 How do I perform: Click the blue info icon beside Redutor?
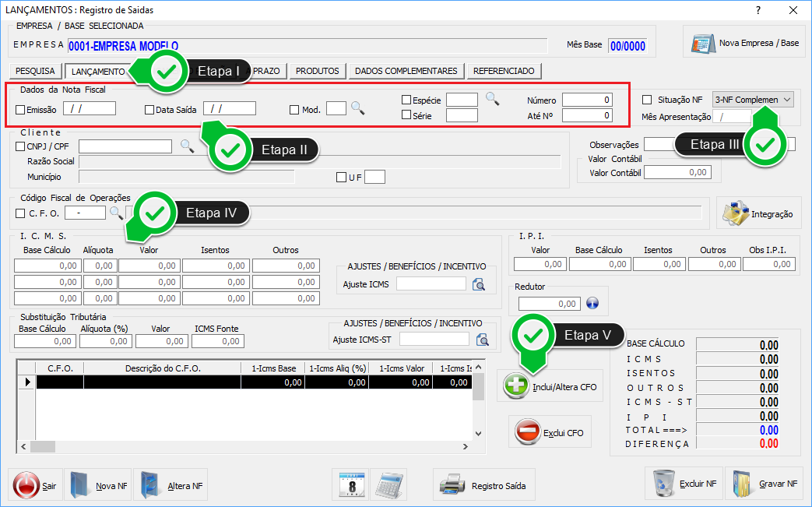pyautogui.click(x=592, y=304)
